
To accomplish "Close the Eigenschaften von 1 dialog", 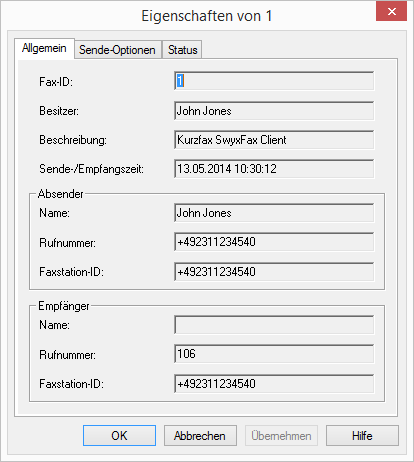I will [x=391, y=11].
